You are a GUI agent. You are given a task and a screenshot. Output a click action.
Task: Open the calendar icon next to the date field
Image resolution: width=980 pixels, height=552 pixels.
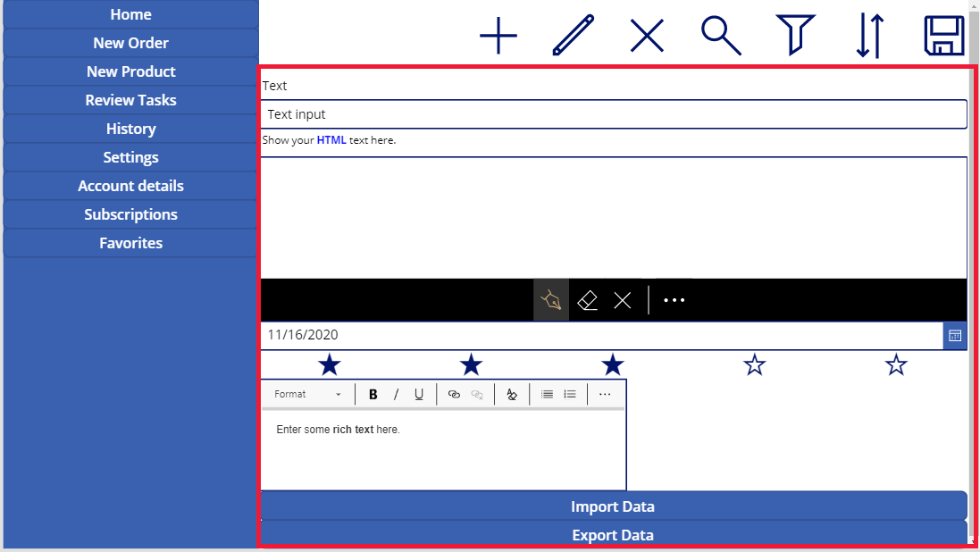click(x=954, y=335)
